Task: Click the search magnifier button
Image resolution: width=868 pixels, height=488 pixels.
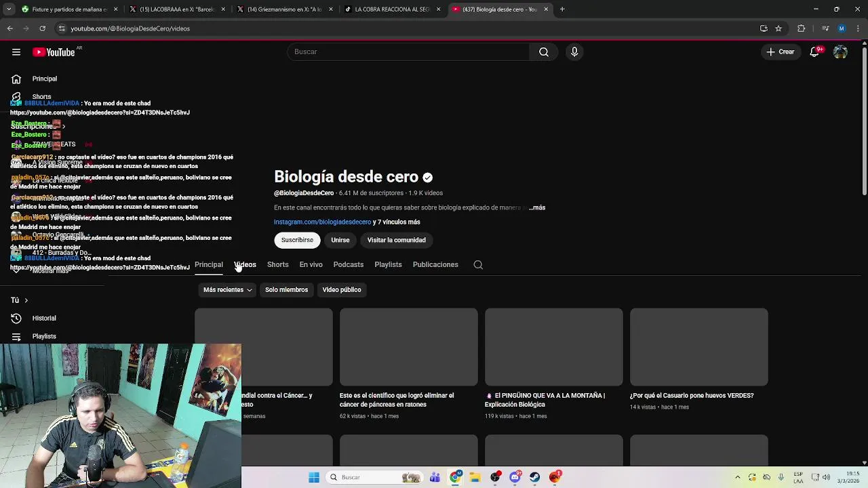Action: pos(544,52)
